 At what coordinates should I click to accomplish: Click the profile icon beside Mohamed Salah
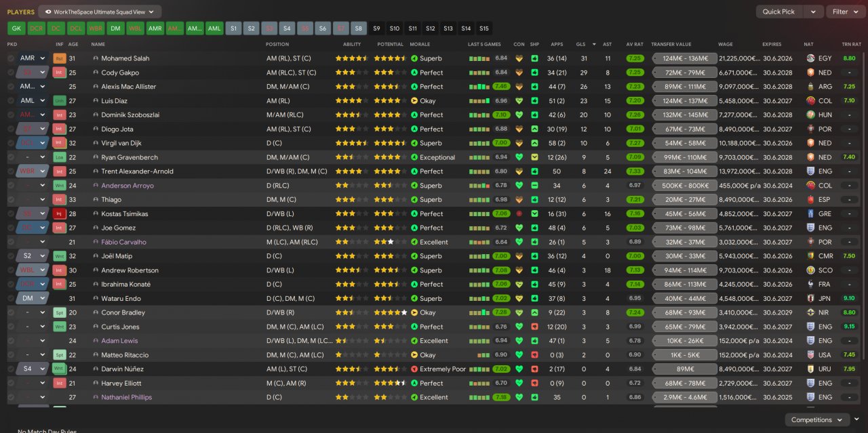pos(96,58)
